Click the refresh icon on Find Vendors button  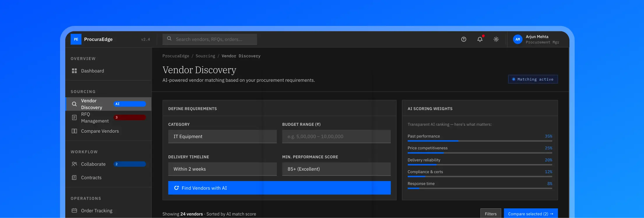click(176, 188)
